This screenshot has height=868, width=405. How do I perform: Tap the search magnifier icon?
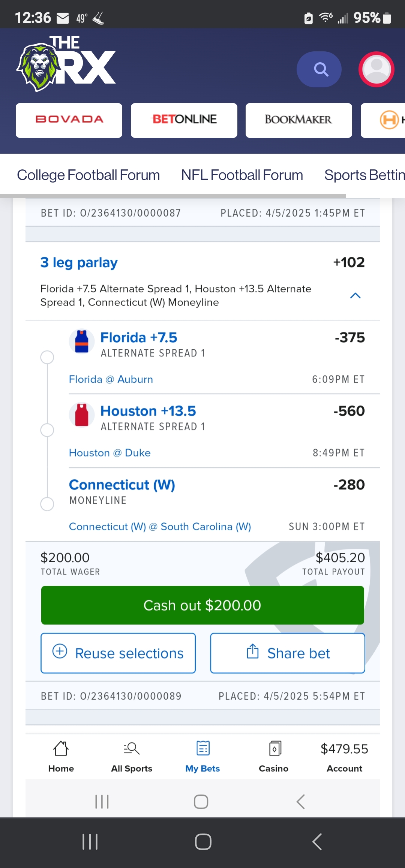(x=319, y=69)
